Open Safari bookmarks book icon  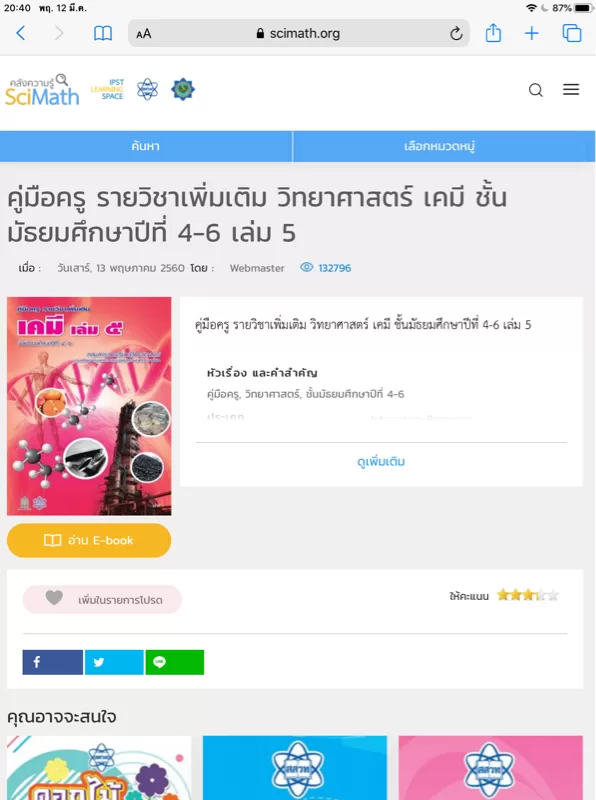pos(103,34)
